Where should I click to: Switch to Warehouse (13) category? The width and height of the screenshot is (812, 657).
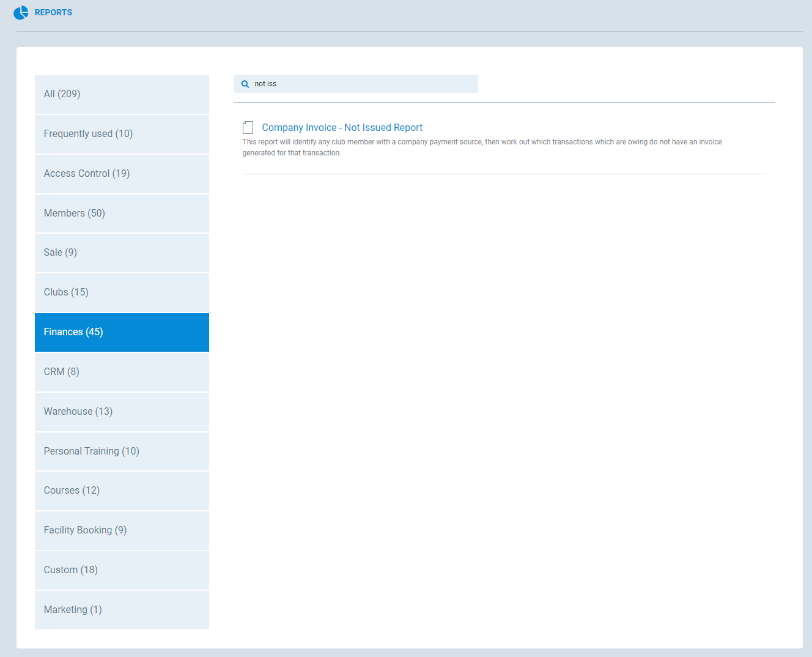pos(122,412)
